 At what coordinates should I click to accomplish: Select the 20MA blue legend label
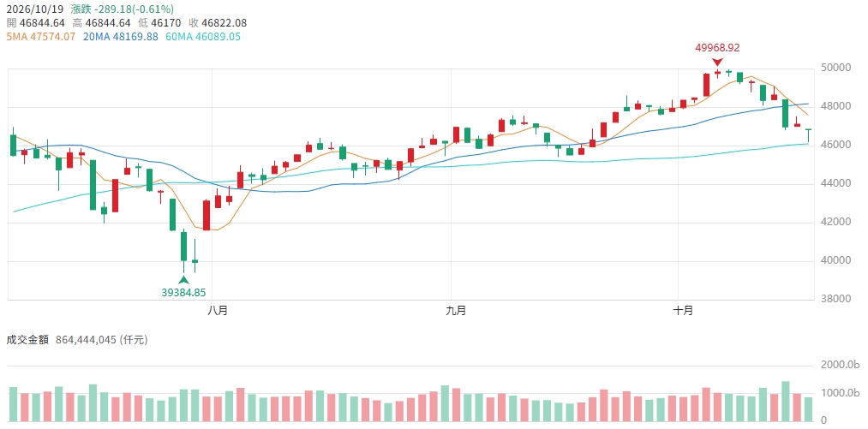(119, 37)
